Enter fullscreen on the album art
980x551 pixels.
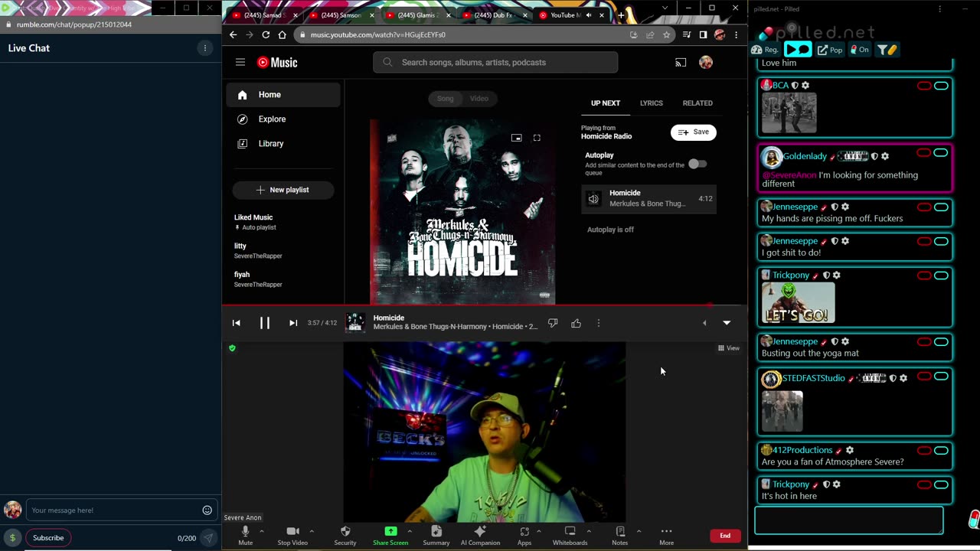537,138
